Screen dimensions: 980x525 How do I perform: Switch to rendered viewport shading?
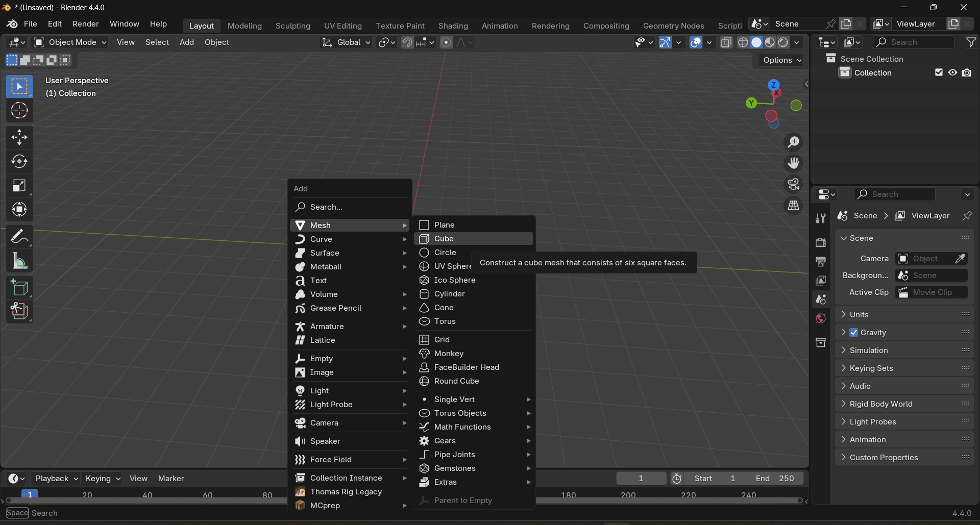(783, 42)
